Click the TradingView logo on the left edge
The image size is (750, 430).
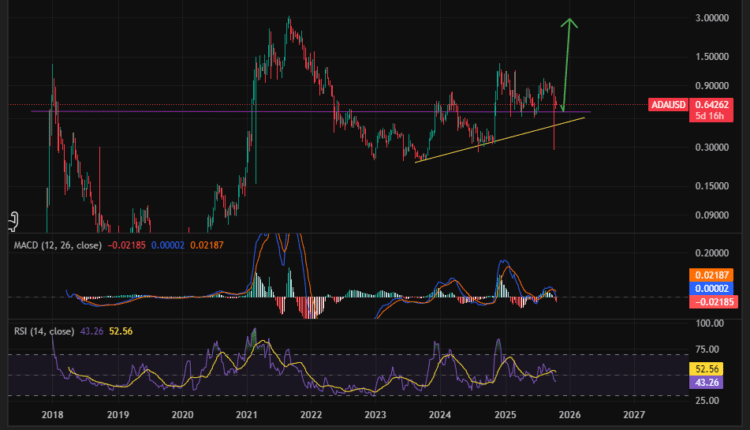click(x=14, y=218)
